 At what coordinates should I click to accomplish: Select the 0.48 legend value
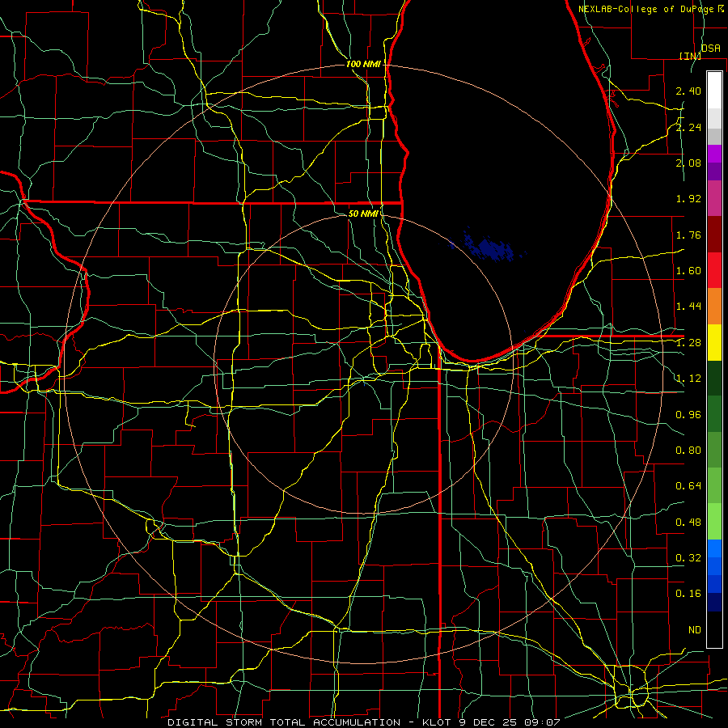coord(688,522)
